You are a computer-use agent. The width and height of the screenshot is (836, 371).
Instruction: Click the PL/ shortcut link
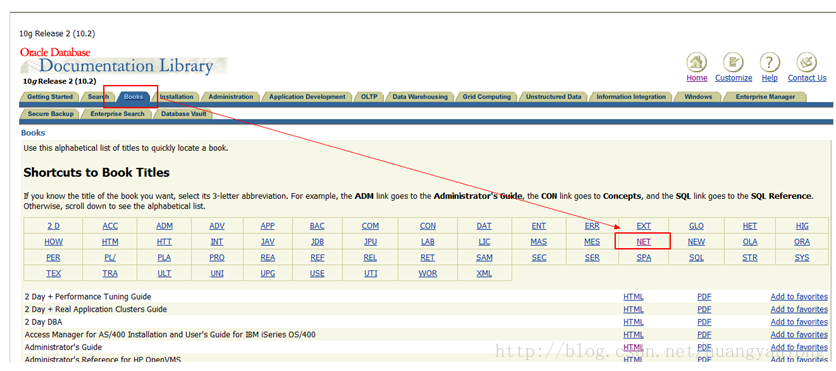tap(110, 257)
